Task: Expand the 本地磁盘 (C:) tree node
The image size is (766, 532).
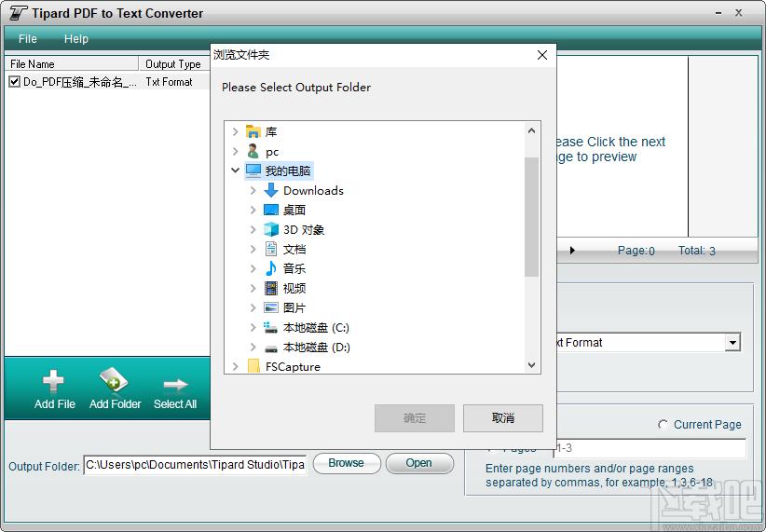Action: [253, 327]
